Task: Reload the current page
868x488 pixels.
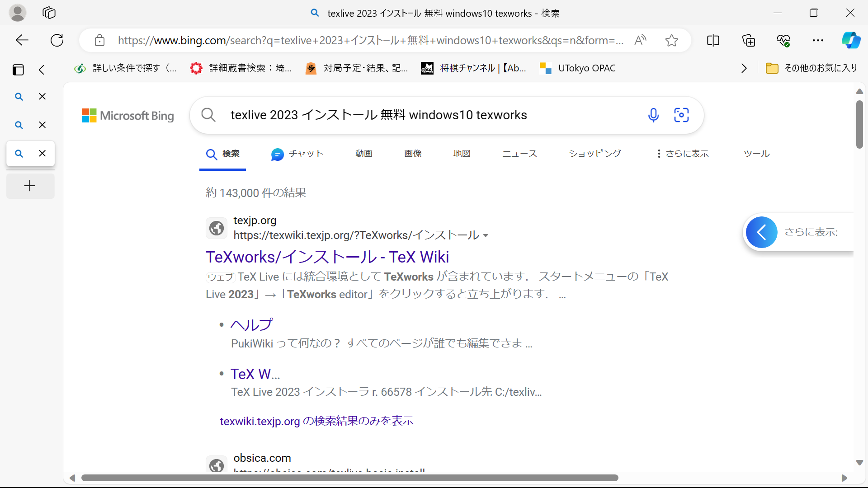Action: [57, 40]
